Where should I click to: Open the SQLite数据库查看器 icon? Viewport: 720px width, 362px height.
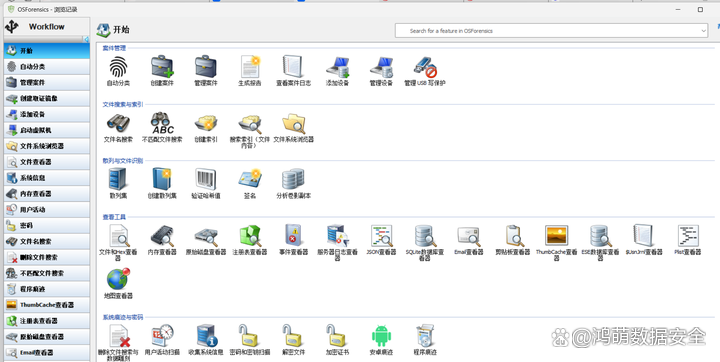[425, 236]
